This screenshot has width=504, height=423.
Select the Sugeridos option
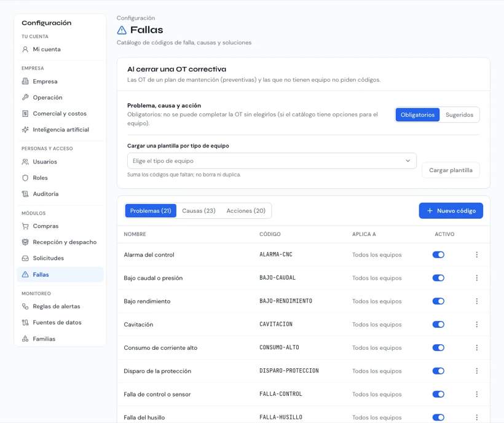pyautogui.click(x=459, y=115)
